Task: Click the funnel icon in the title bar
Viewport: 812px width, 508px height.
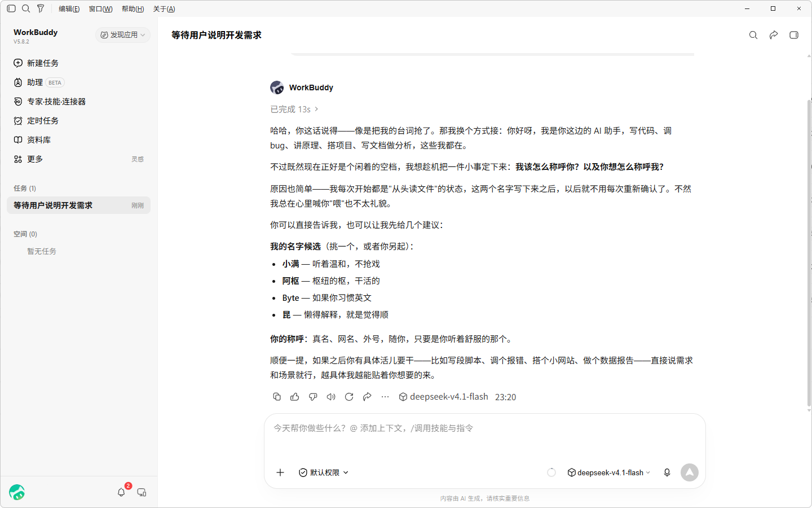Action: 41,8
